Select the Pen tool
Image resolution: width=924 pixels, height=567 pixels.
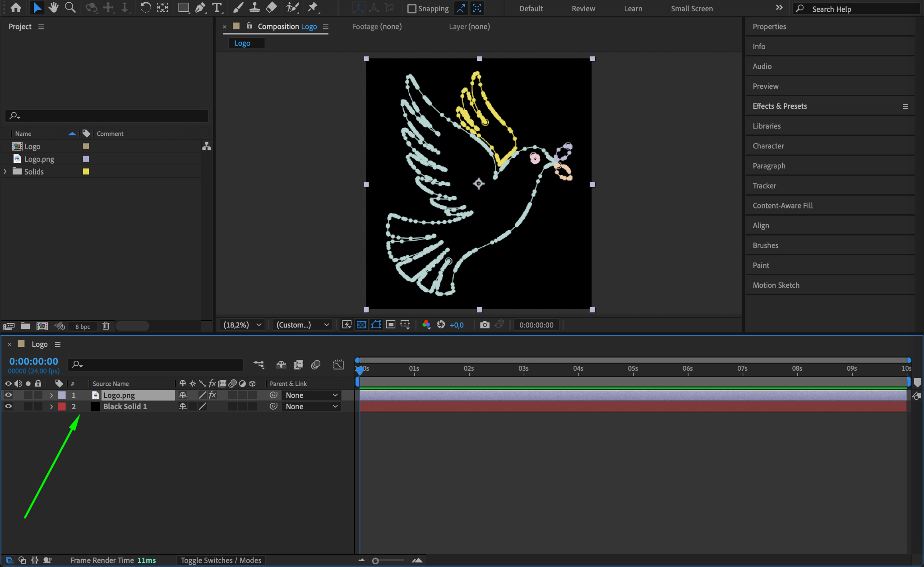coord(200,8)
